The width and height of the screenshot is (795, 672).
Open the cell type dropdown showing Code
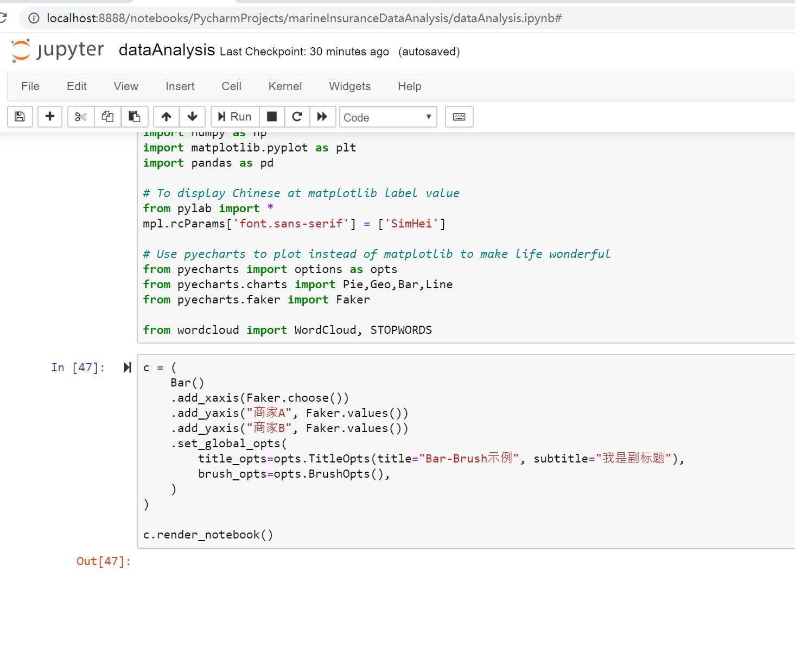pos(387,117)
